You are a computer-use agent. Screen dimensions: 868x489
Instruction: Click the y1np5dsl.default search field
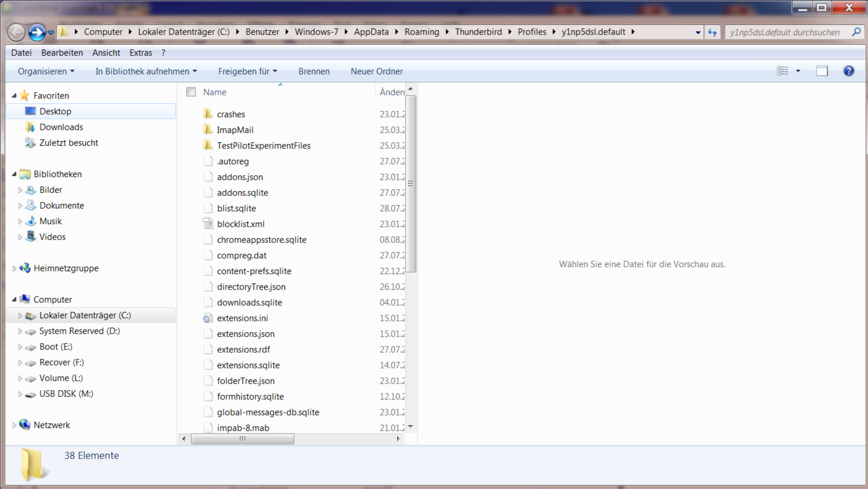(785, 32)
